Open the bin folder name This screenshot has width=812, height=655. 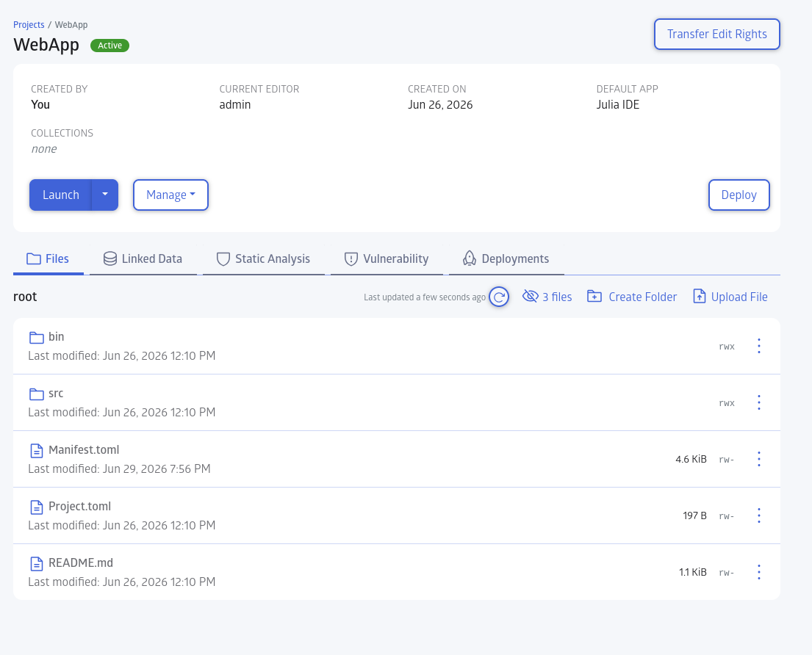[57, 337]
